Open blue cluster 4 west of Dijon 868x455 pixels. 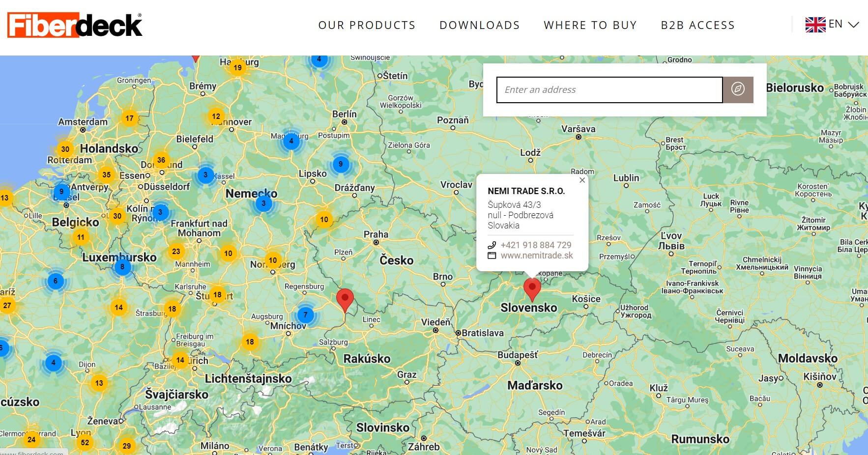click(x=54, y=363)
